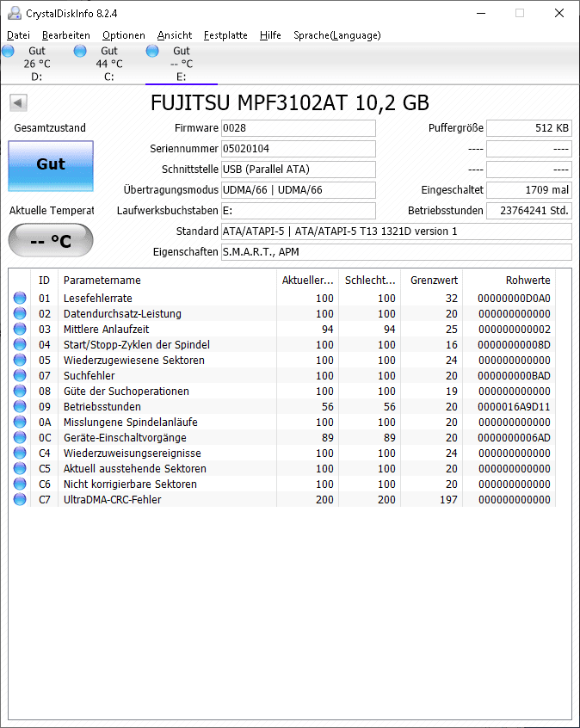This screenshot has width=580, height=728.
Task: Switch to the C: drive tab at 44 °C
Action: click(x=109, y=64)
